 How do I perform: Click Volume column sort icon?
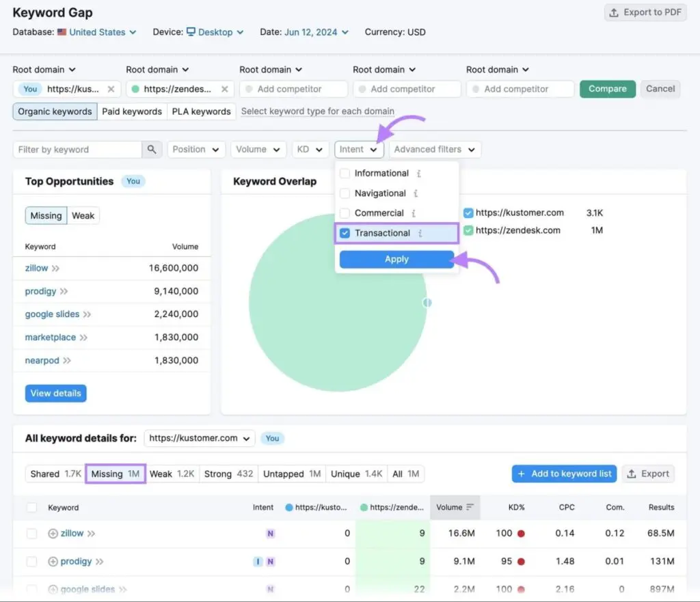point(470,507)
